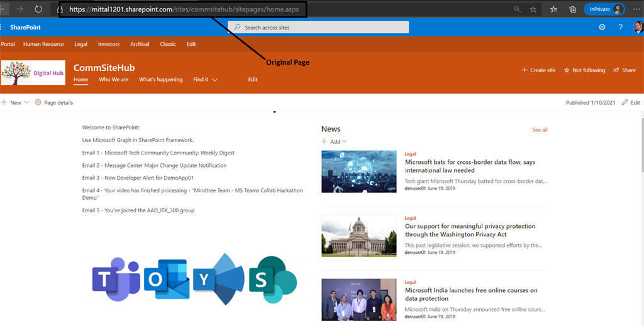This screenshot has width=644, height=326.
Task: Click the site lock icon in address bar
Action: 60,9
